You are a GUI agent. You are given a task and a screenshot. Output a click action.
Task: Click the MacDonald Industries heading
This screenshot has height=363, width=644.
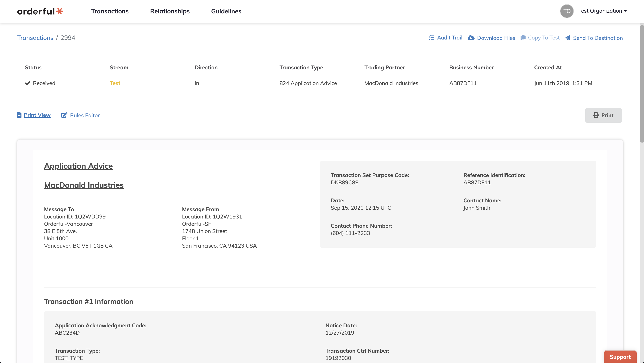coord(84,185)
